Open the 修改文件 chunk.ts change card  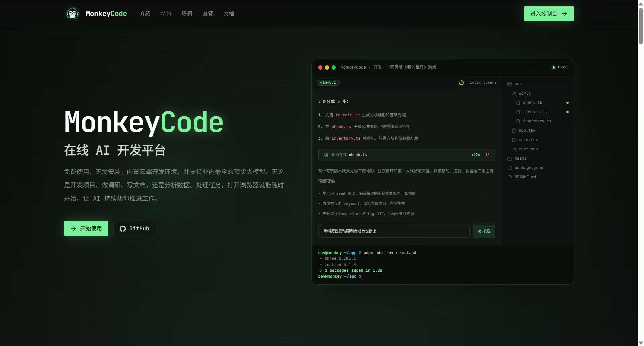[407, 155]
